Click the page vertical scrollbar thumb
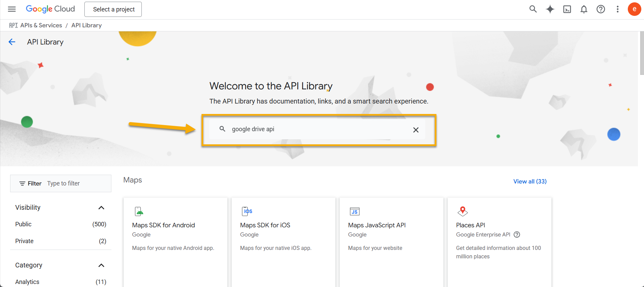Viewport: 644px width, 287px height. tap(642, 53)
